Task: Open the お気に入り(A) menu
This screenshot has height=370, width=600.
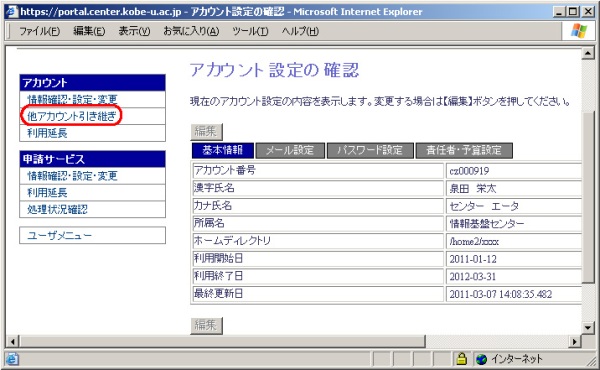Action: point(191,31)
